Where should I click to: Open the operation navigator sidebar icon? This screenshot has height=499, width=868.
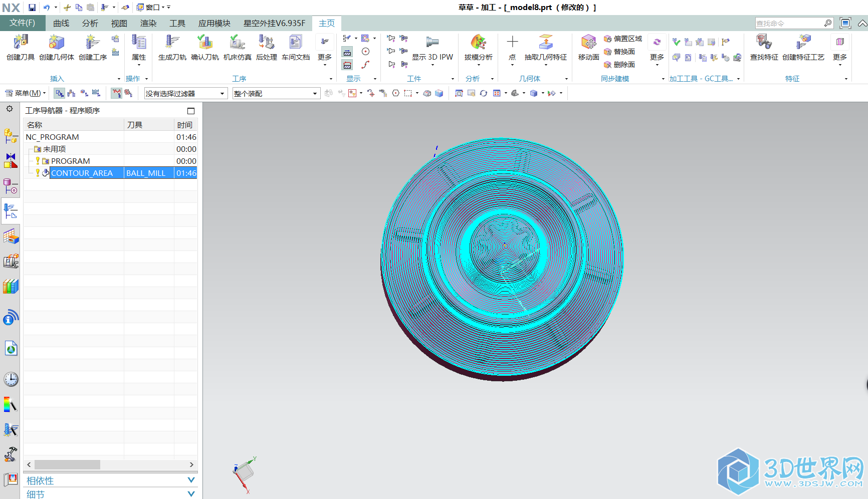[11, 211]
